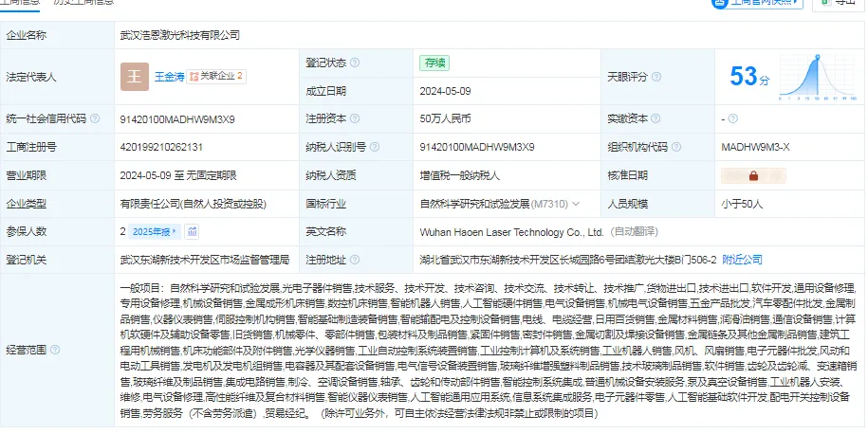The height and width of the screenshot is (434, 868).
Task: Open the 2025年报 annual report dropdown
Action: coord(155,231)
